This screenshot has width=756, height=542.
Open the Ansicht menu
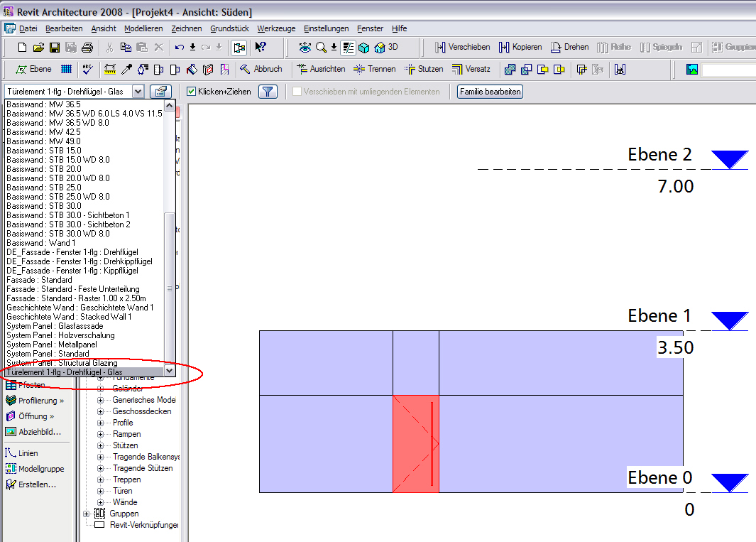point(104,28)
